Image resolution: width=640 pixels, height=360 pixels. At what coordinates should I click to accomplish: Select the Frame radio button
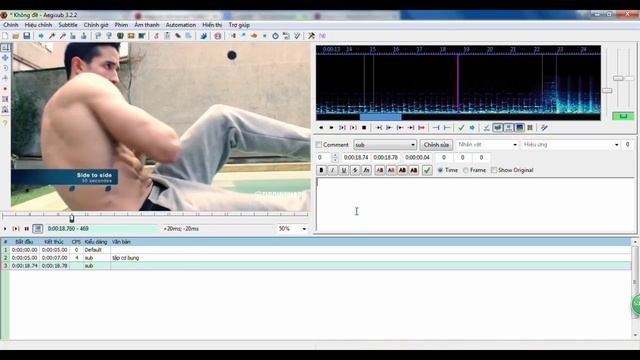pos(466,170)
